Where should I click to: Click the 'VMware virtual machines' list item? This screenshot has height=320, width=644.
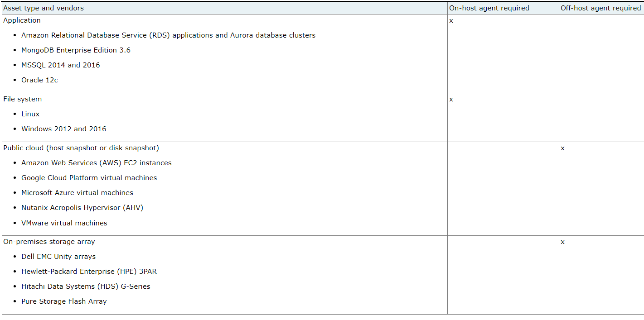pos(64,223)
